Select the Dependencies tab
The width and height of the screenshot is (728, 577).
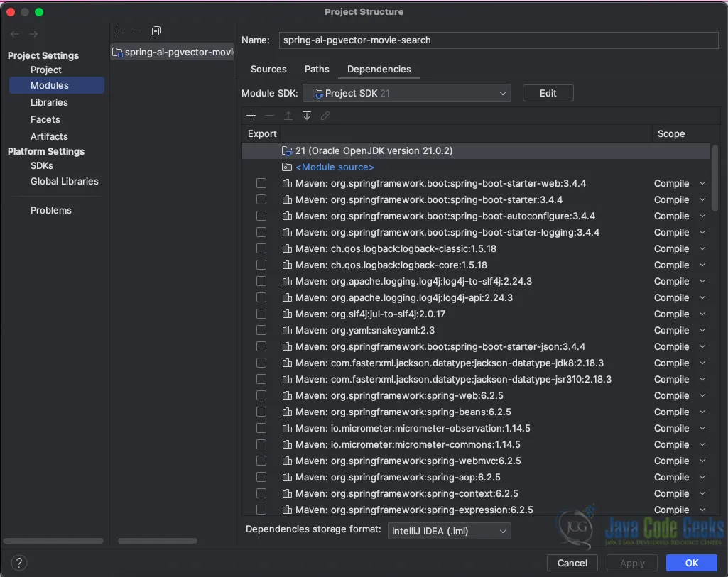pos(379,69)
